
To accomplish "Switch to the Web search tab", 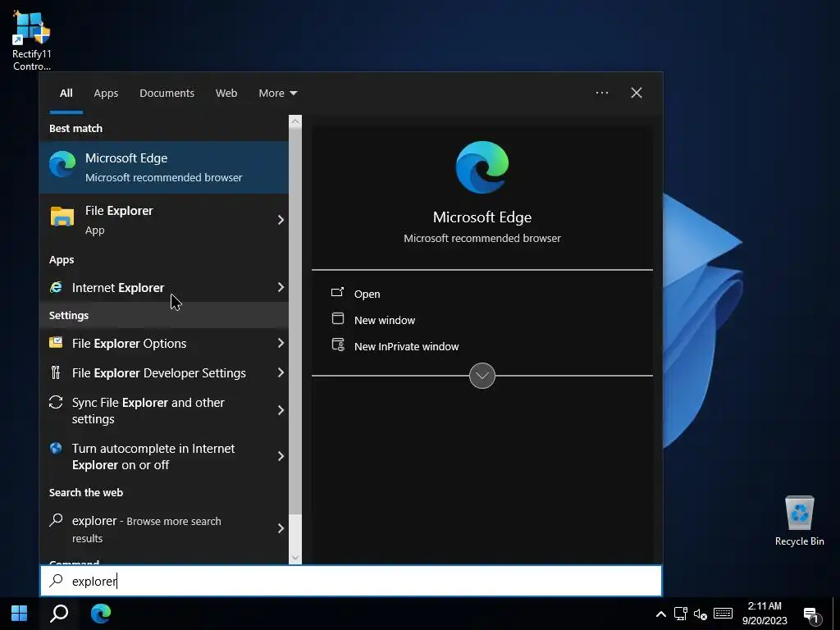I will pos(226,94).
